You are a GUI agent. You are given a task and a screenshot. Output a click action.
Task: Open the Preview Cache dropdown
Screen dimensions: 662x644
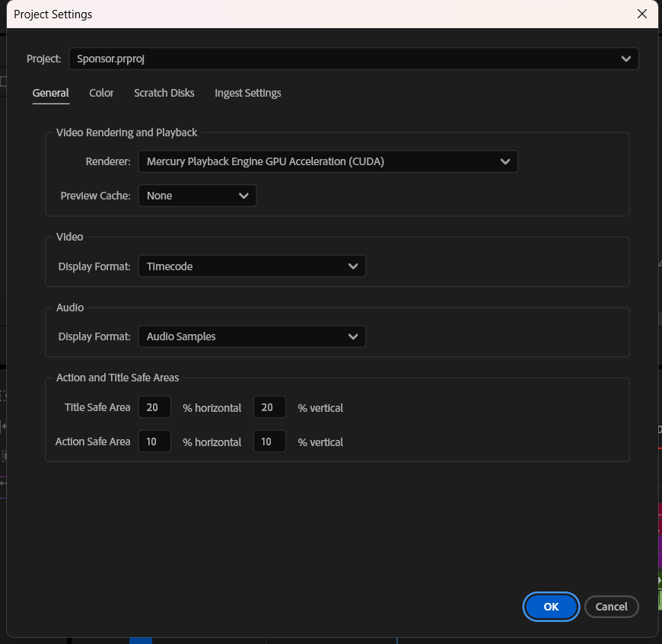click(x=197, y=196)
